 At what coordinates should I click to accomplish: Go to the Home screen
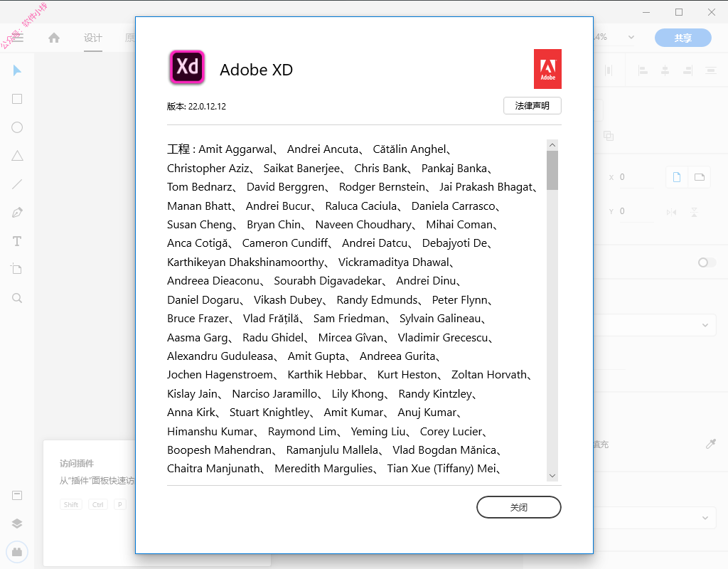click(x=54, y=38)
